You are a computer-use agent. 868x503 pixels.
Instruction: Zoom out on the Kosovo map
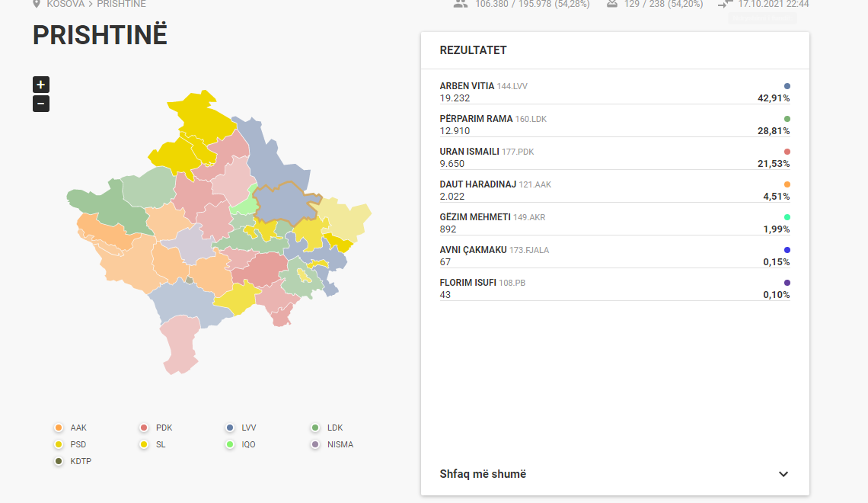(x=41, y=104)
